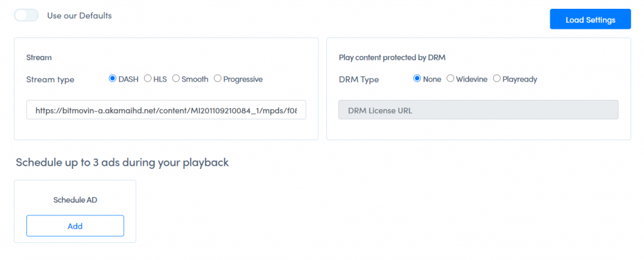
Task: Select None for DRM Type
Action: (x=417, y=79)
